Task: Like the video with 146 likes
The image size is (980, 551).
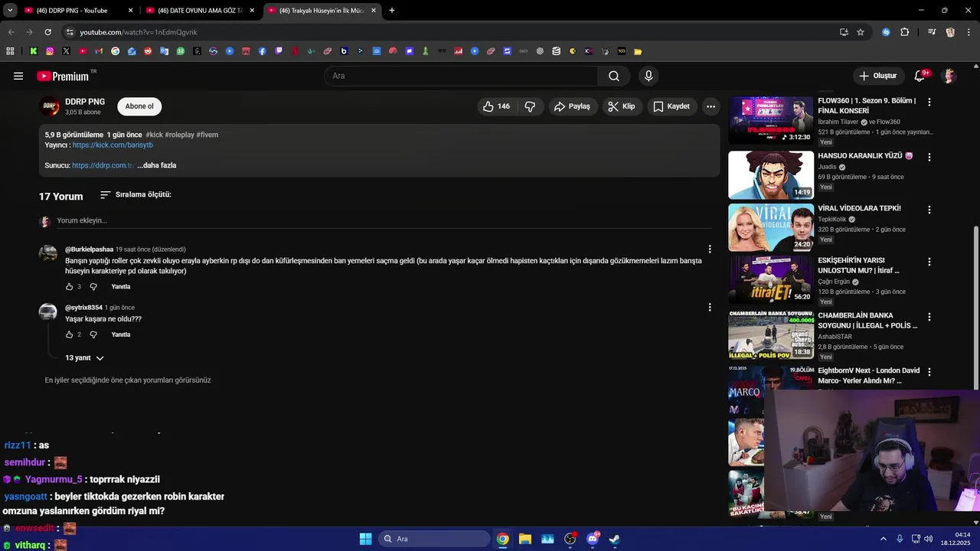Action: coord(496,106)
